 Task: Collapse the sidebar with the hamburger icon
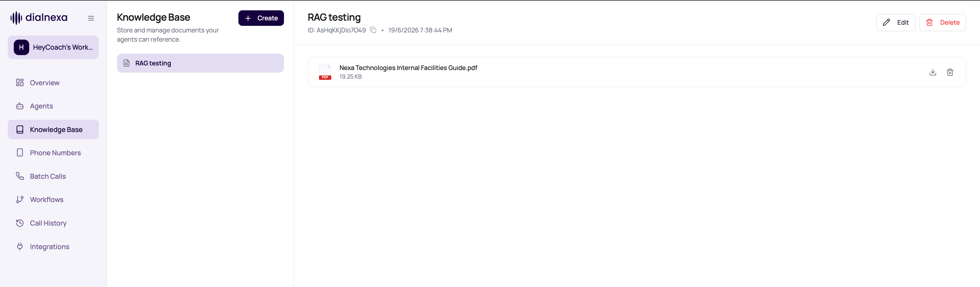click(91, 18)
